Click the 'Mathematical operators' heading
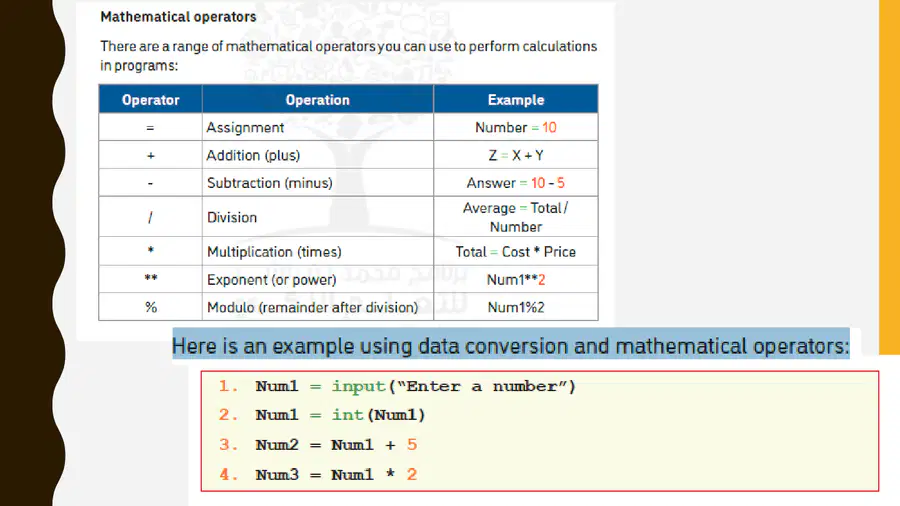This screenshot has width=900, height=506. point(178,17)
